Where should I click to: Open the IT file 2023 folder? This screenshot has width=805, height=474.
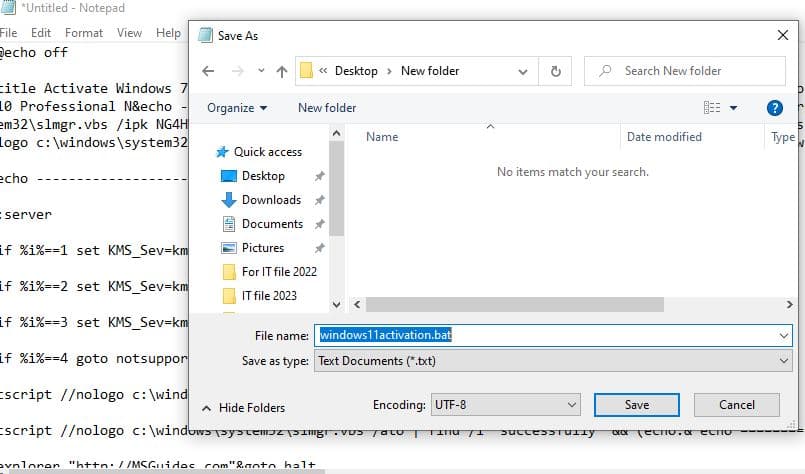click(269, 296)
